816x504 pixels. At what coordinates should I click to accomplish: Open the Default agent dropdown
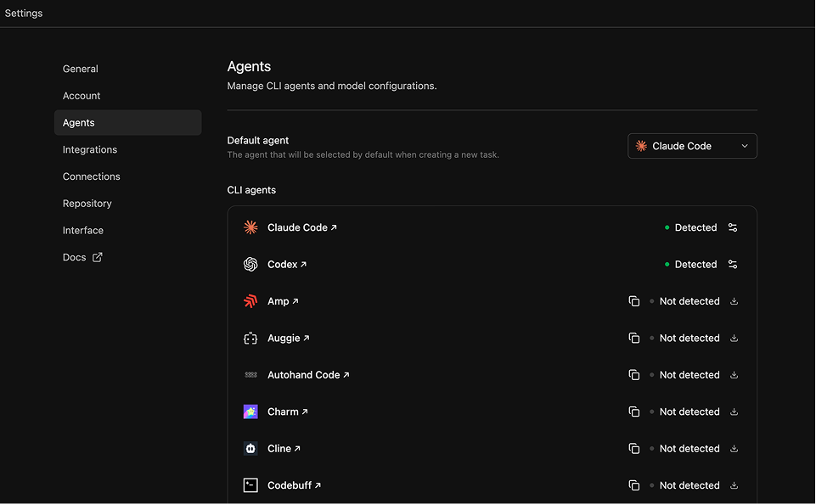point(692,146)
